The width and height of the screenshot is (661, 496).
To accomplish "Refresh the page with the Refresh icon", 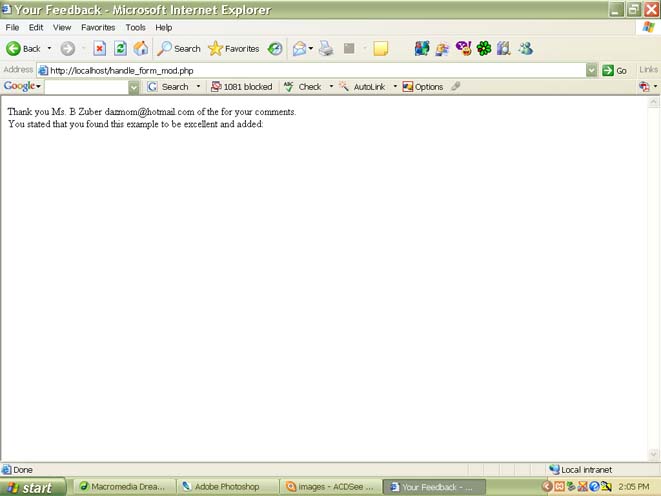I will [120, 49].
